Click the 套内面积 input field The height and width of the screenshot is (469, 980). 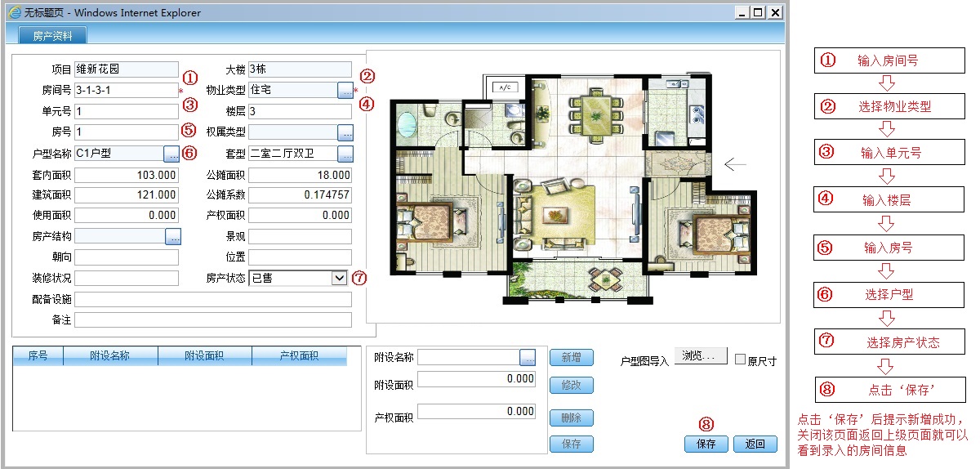click(126, 175)
